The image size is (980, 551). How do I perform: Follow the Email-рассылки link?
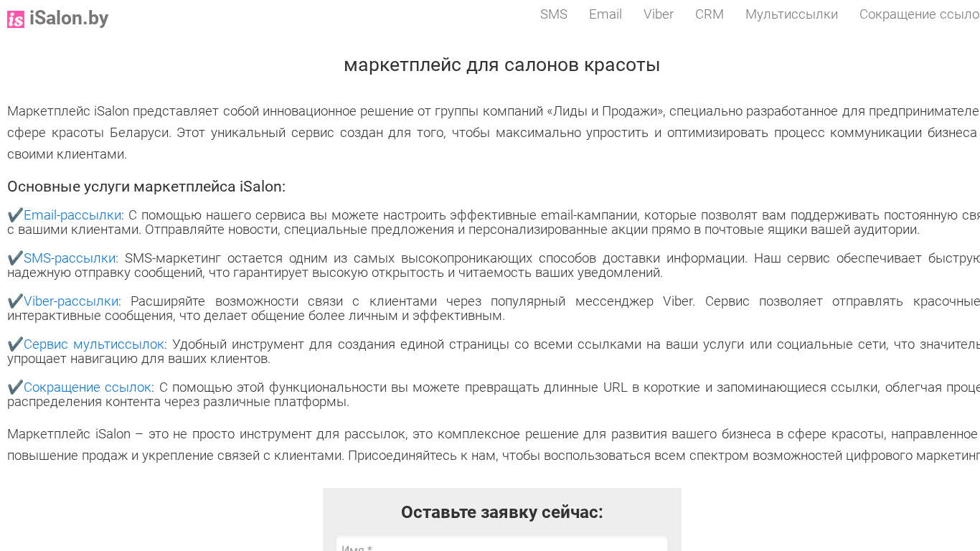point(72,215)
